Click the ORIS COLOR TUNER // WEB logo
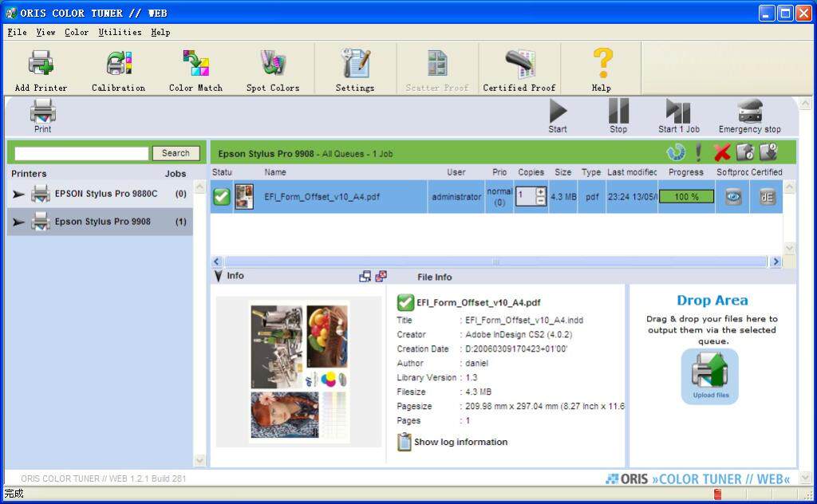This screenshot has width=817, height=504. pos(697,479)
